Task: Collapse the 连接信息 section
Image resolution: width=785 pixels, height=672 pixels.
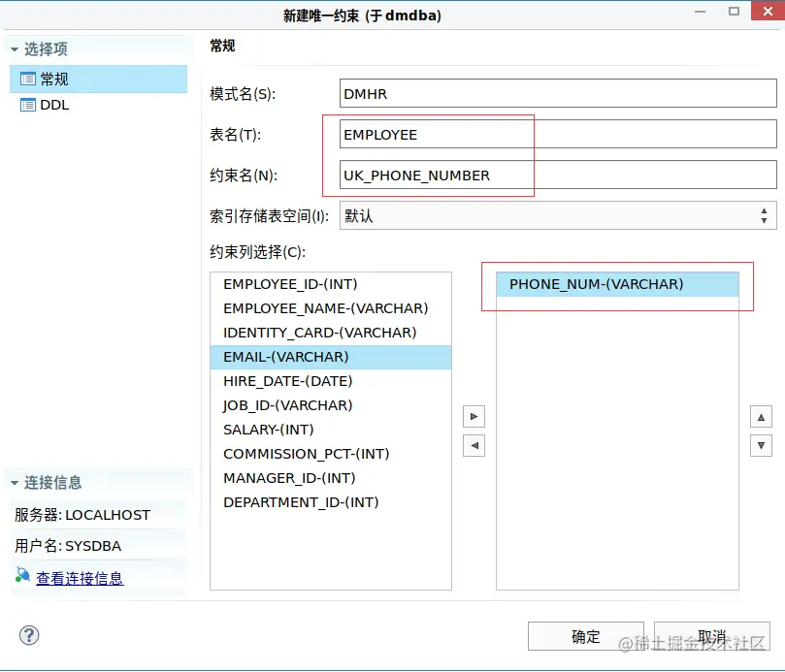Action: pyautogui.click(x=13, y=482)
